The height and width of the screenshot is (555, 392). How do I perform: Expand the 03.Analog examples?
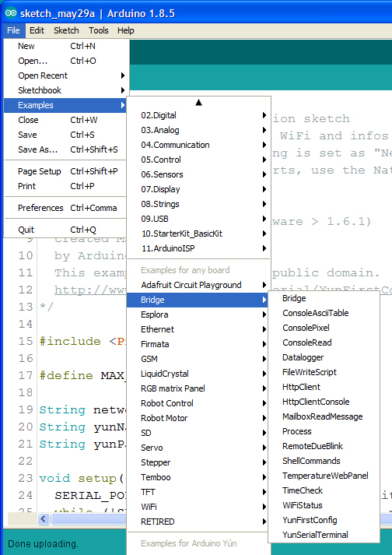(198, 130)
